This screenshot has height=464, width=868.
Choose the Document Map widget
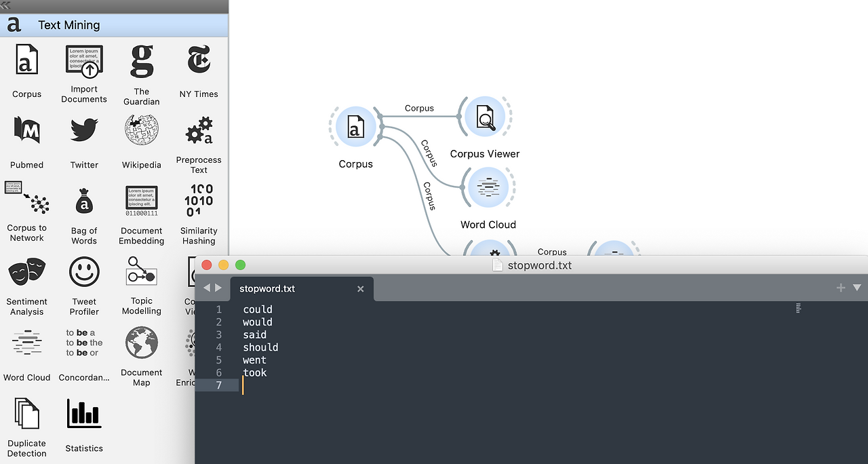(x=142, y=357)
